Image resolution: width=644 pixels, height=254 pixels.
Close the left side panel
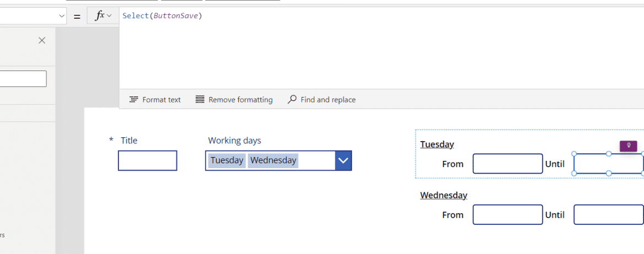point(42,40)
